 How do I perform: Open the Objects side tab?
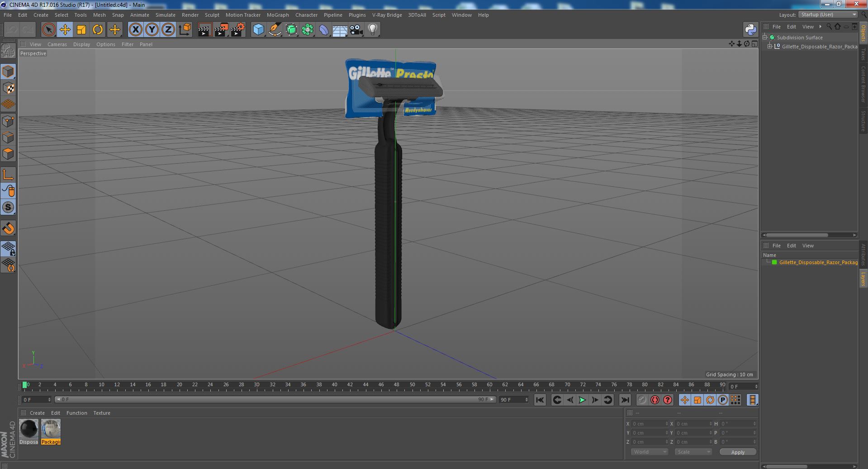[863, 33]
